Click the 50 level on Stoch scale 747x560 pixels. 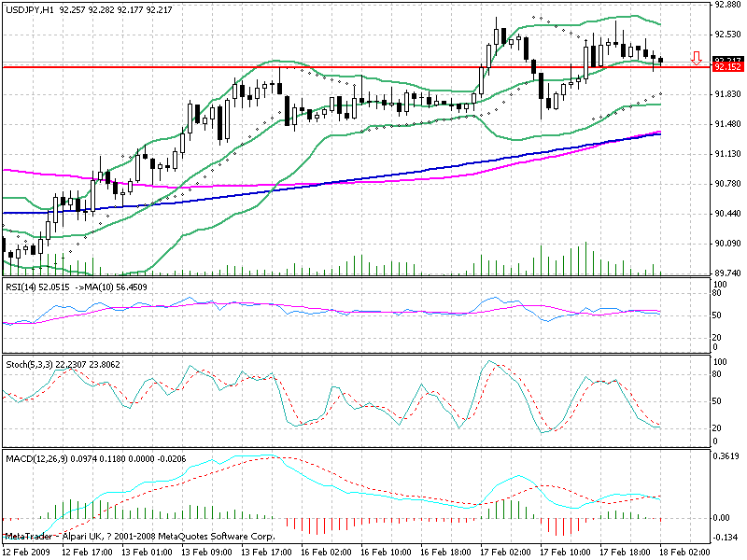717,401
